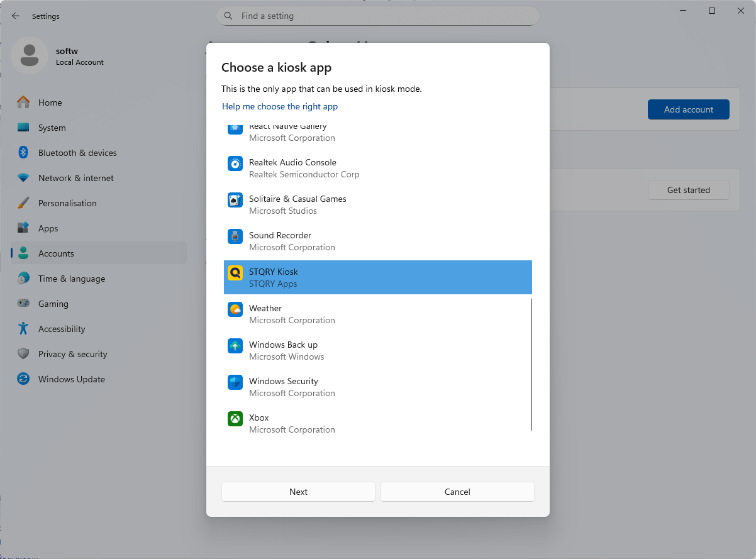Click the Apps sidebar label
Image resolution: width=756 pixels, height=559 pixels.
(48, 228)
